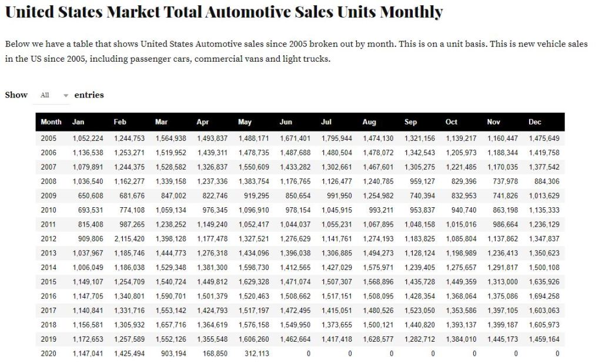Image resolution: width=602 pixels, height=364 pixels.
Task: Click the 2005 row year cell
Action: click(x=49, y=139)
